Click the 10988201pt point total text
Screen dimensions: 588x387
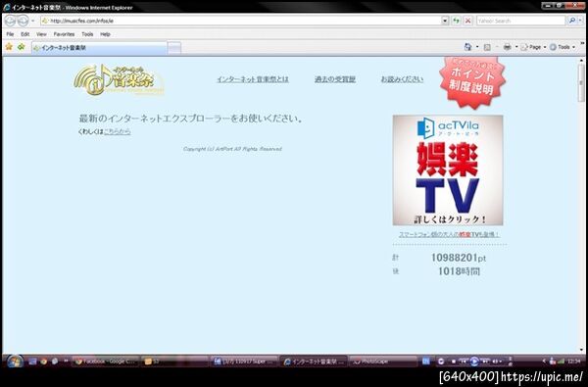459,258
